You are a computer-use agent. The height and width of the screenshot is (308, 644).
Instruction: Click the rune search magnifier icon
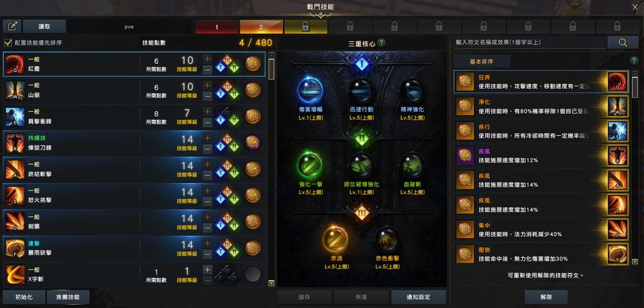[623, 42]
